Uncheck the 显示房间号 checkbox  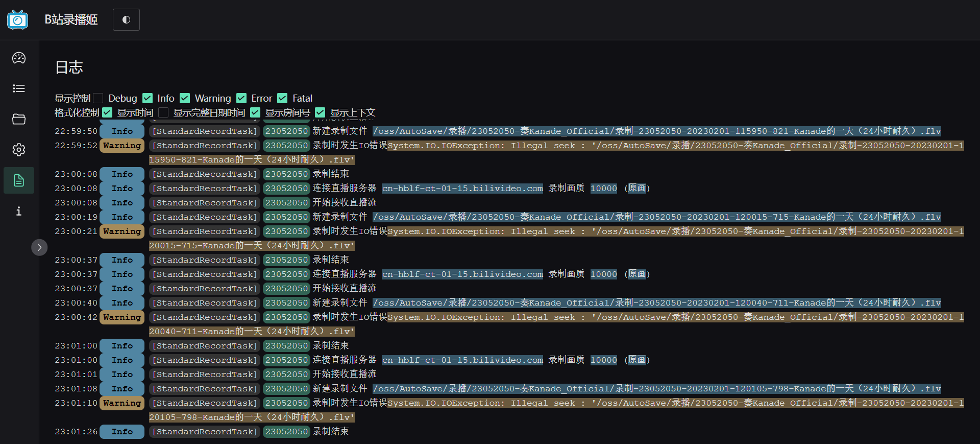pos(255,112)
